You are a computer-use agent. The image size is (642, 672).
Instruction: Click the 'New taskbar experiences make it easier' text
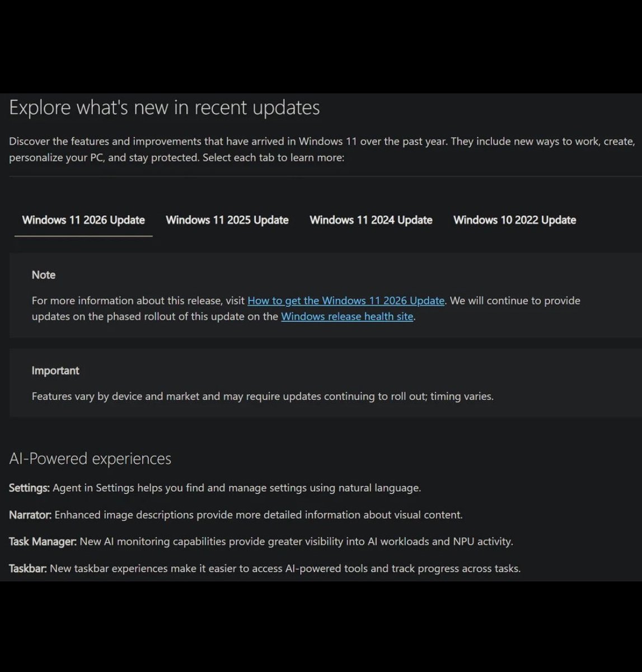tap(285, 568)
